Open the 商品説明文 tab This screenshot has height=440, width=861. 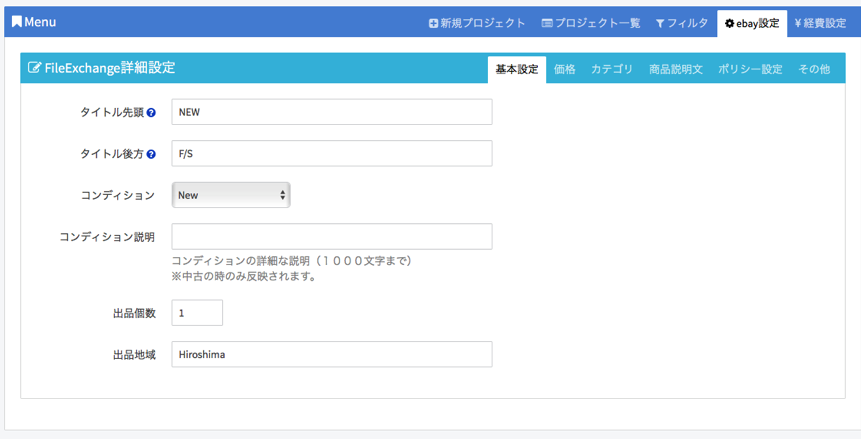(x=675, y=69)
